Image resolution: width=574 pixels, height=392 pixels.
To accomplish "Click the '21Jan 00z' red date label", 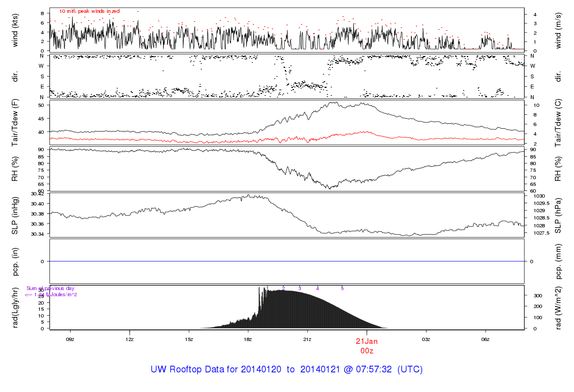I will tap(367, 345).
